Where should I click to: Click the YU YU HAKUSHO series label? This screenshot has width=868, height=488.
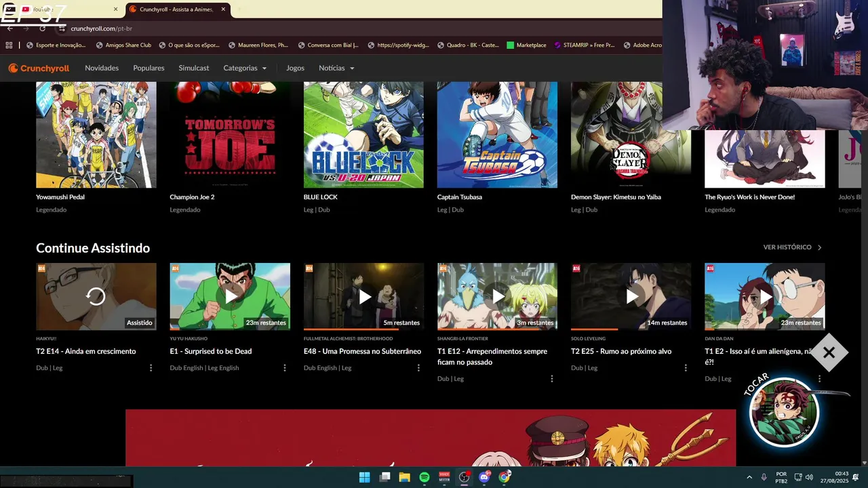point(189,338)
